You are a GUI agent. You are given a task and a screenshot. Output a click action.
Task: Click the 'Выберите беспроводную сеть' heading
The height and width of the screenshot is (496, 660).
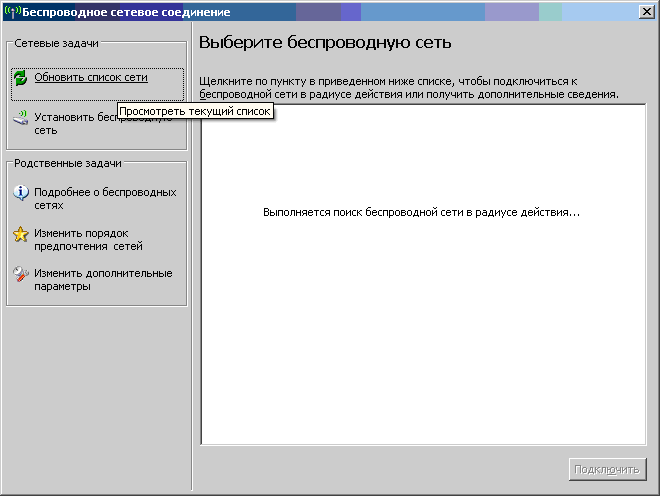click(x=325, y=43)
